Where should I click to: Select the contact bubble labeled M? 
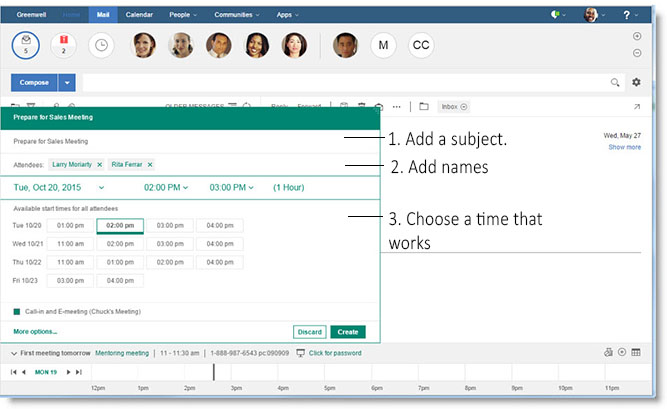(383, 45)
